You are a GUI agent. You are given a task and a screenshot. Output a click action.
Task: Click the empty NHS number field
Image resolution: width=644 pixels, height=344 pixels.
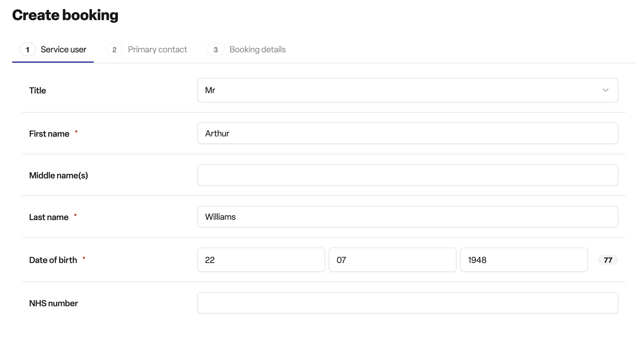coord(408,303)
